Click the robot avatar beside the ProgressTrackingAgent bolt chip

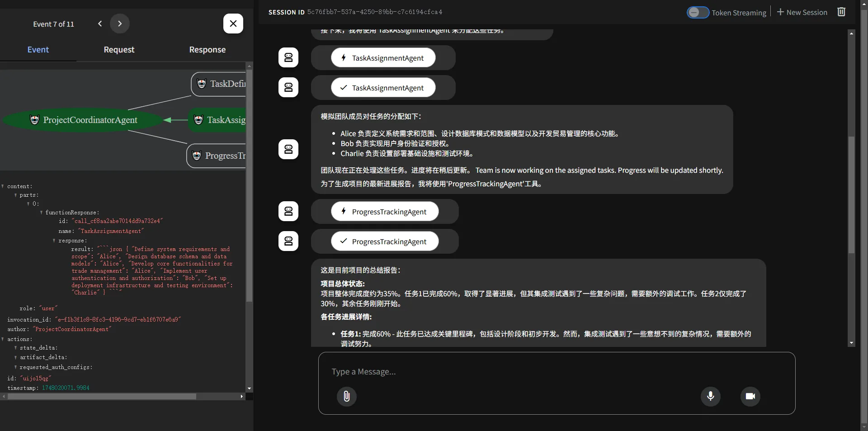pos(288,211)
